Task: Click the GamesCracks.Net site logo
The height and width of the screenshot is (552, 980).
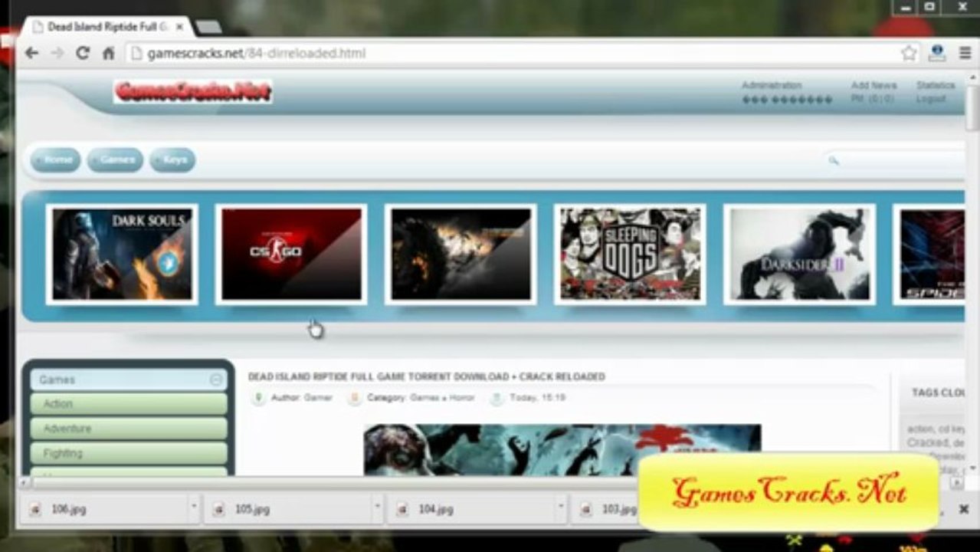Action: (193, 92)
